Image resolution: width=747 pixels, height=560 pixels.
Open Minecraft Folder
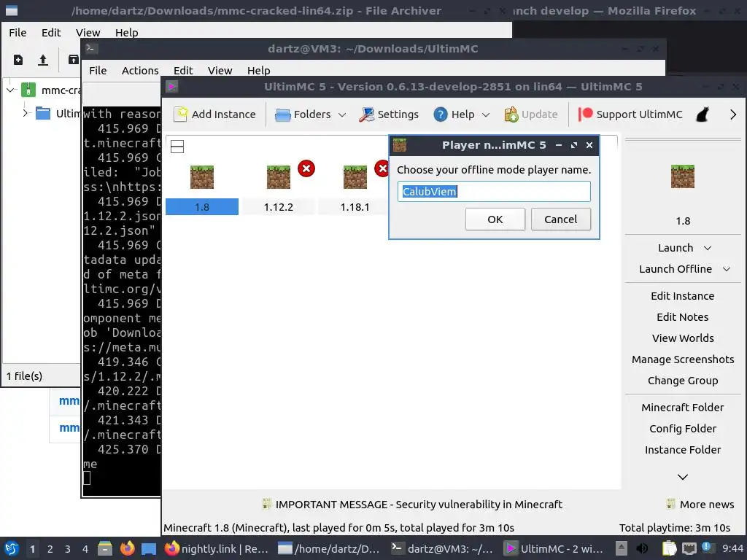coord(683,408)
